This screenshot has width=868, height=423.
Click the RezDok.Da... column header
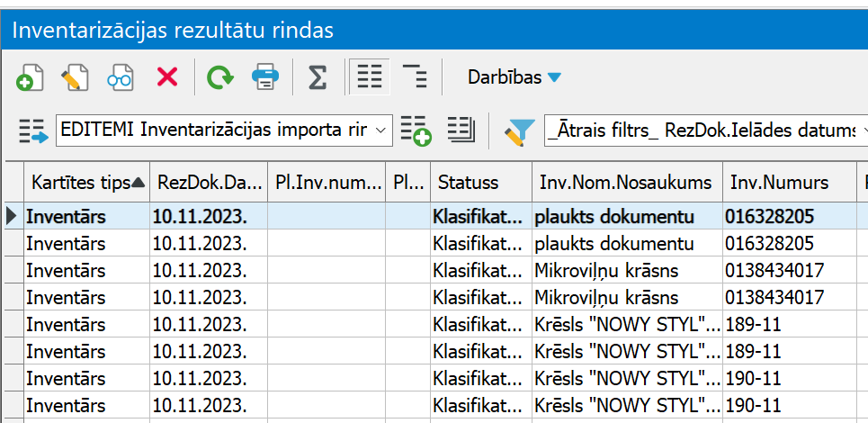[209, 182]
